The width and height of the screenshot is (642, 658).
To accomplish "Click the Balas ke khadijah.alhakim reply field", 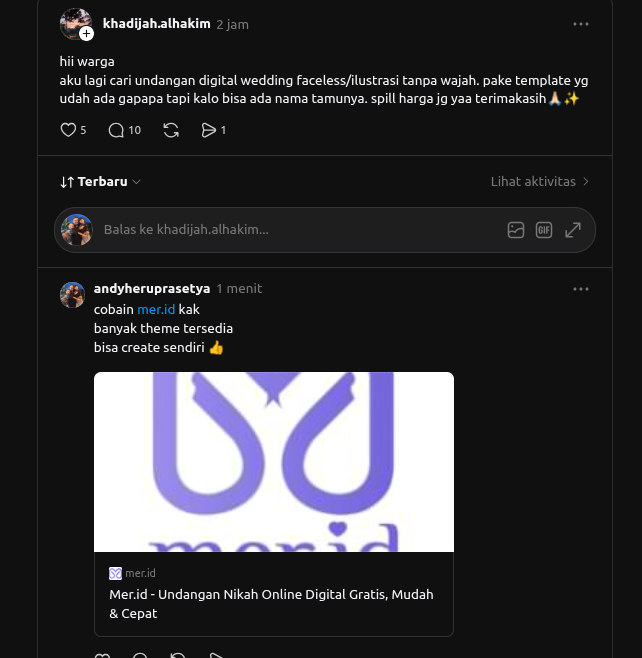I will click(x=300, y=230).
